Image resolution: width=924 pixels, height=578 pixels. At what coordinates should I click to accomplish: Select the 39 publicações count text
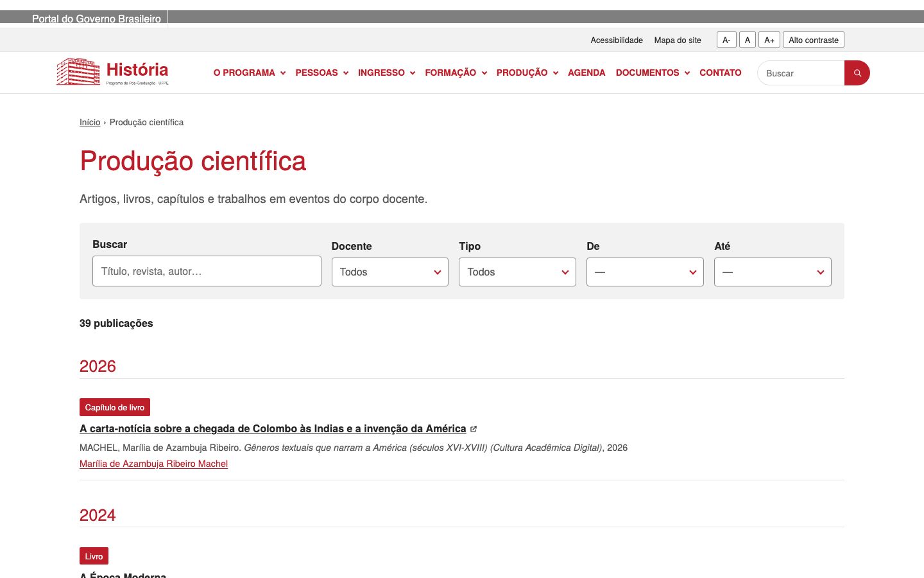click(116, 323)
